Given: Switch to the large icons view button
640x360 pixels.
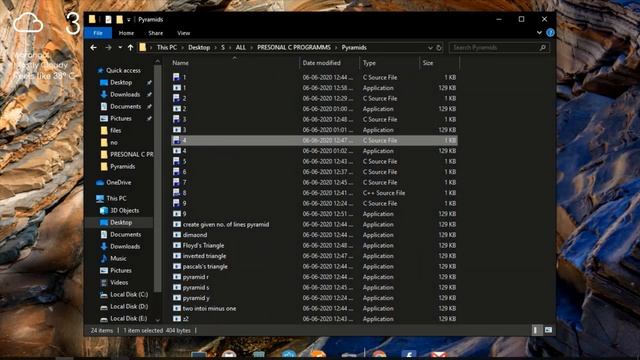Looking at the screenshot, I should coord(548,330).
